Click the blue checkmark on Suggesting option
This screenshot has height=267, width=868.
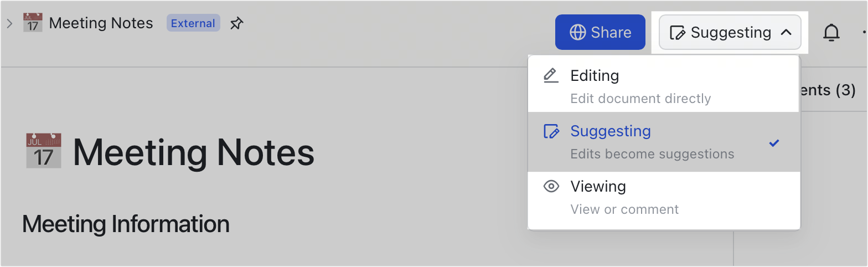[774, 143]
